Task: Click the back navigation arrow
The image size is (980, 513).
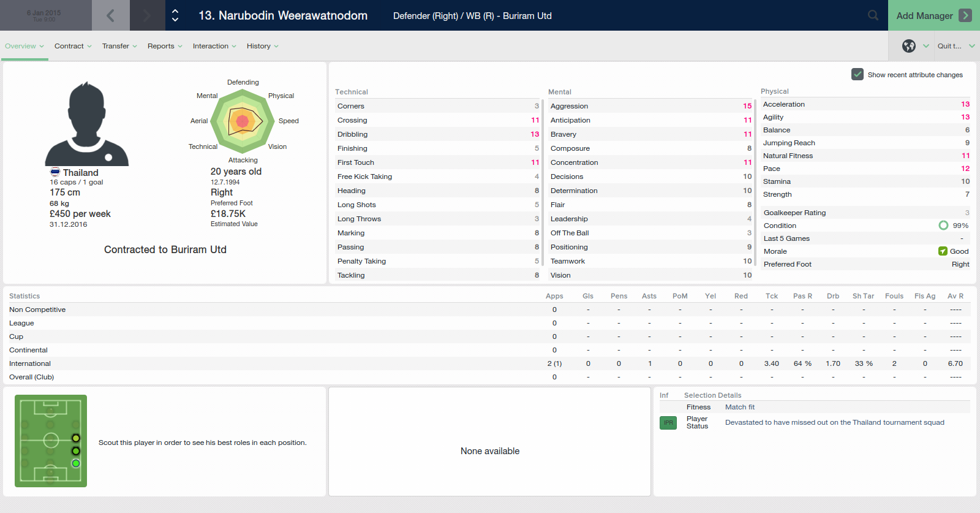Action: [x=110, y=15]
